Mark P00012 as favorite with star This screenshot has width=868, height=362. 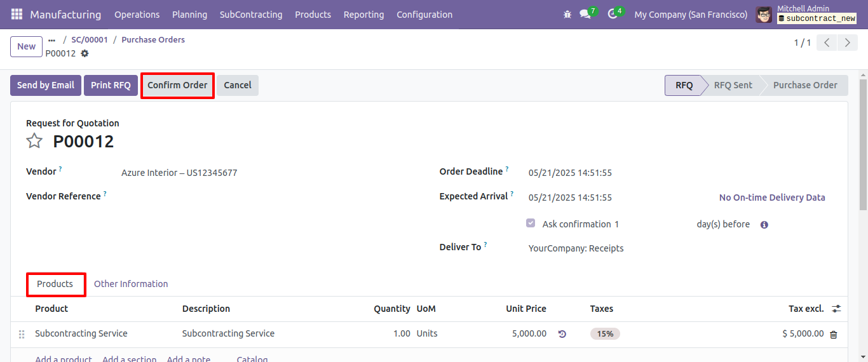(x=34, y=141)
